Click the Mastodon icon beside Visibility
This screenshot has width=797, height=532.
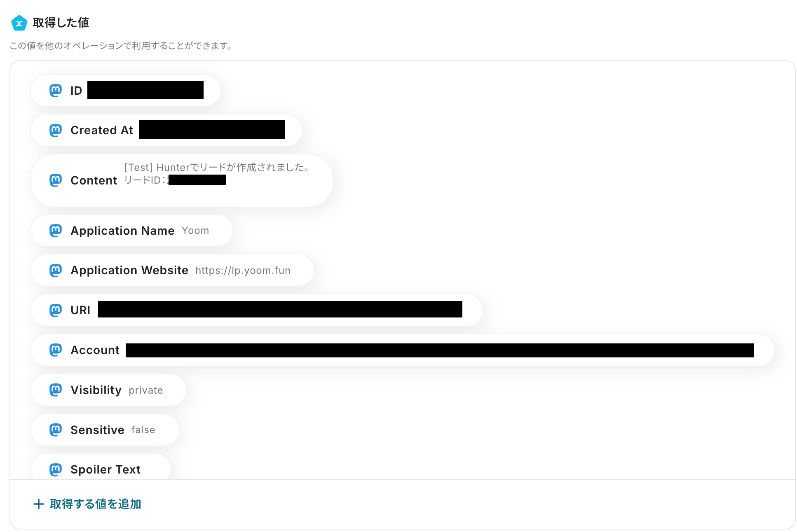56,390
